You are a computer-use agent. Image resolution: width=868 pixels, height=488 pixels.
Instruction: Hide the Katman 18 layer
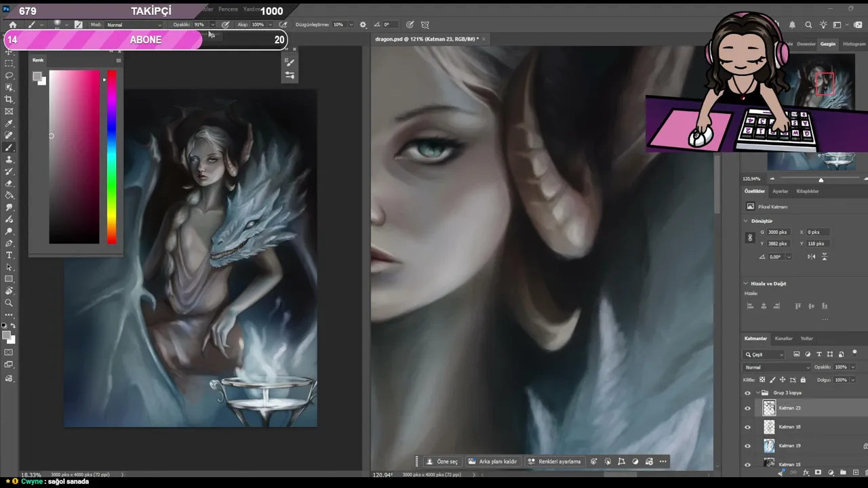tap(748, 427)
